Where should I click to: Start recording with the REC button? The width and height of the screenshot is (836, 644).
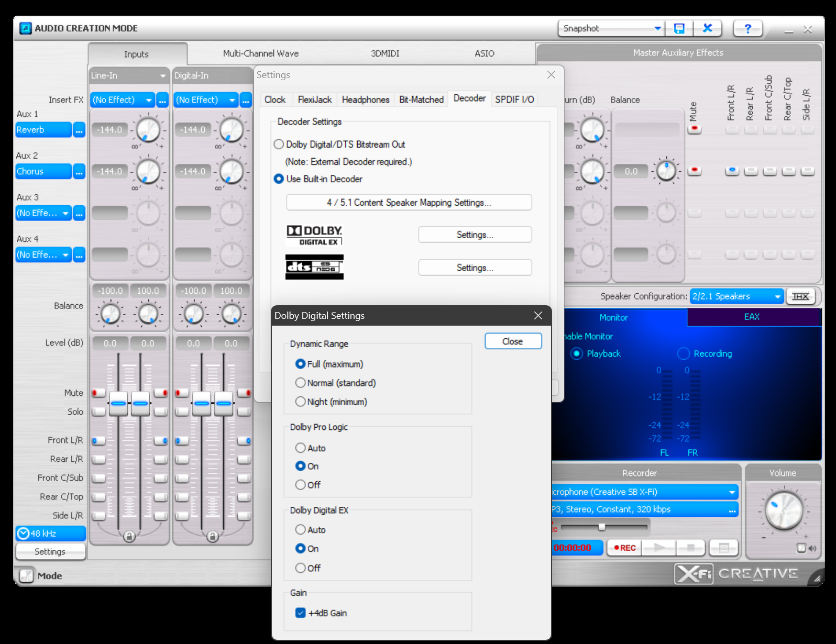(x=625, y=548)
